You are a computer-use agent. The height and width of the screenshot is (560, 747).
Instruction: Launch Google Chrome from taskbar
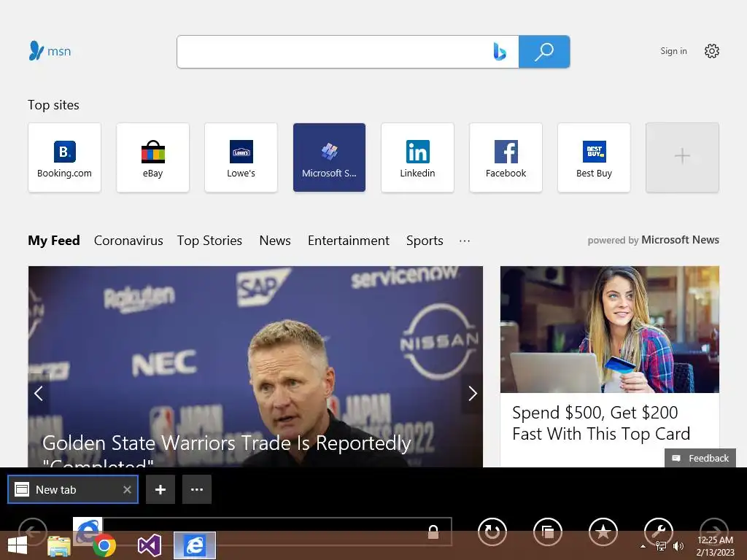104,545
